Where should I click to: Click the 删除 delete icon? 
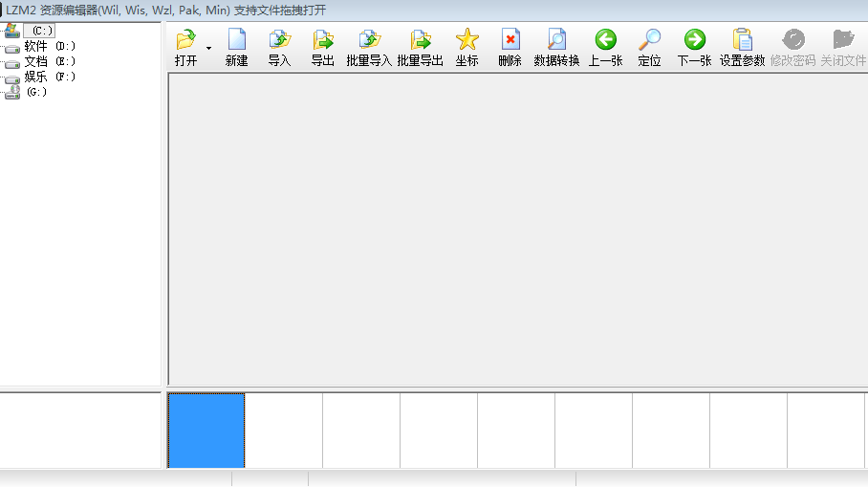510,40
